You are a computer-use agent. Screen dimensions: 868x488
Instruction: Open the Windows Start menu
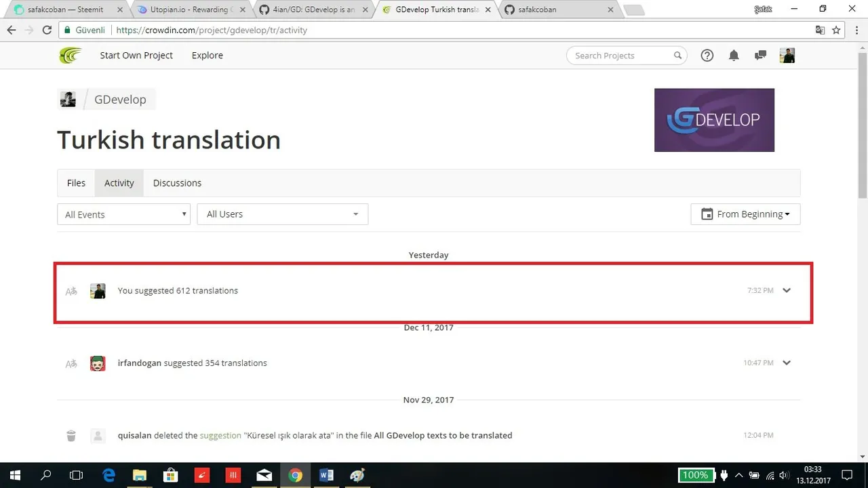tap(15, 475)
